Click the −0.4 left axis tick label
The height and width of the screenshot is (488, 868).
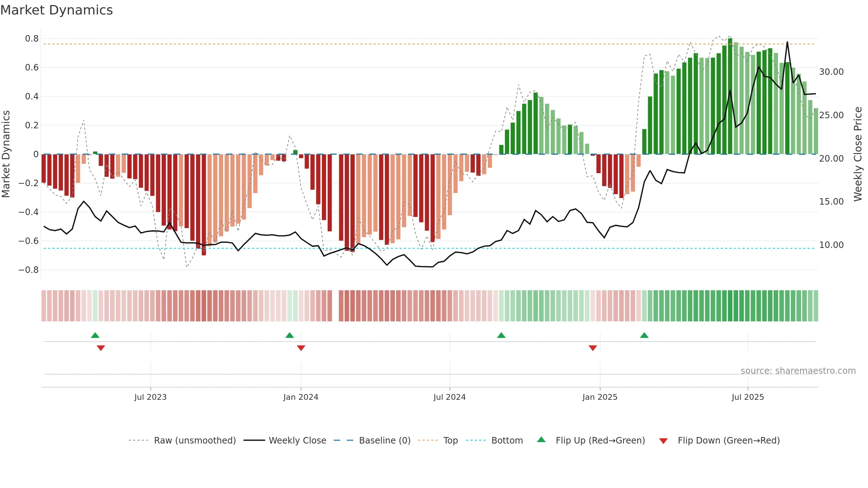pyautogui.click(x=29, y=212)
